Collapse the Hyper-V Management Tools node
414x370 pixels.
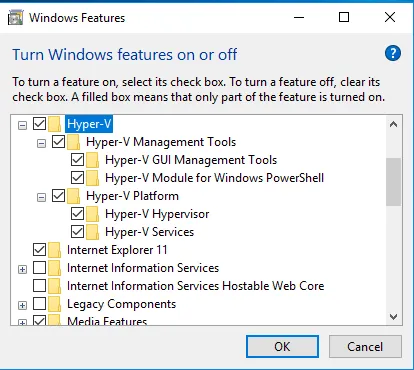41,144
